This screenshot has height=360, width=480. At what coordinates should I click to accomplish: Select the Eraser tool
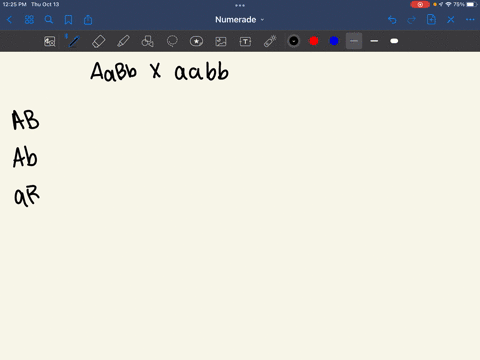pyautogui.click(x=98, y=41)
